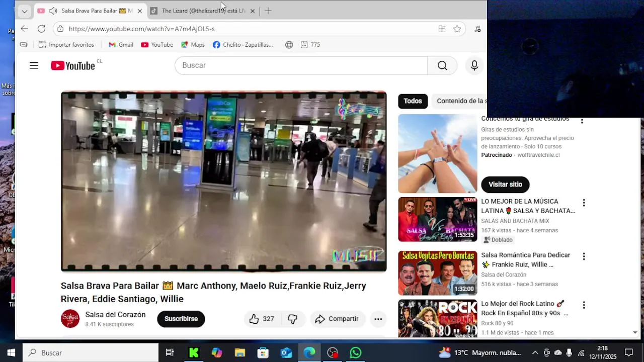Like the video with thumbs up
Screen dimensions: 644x362
262,319
